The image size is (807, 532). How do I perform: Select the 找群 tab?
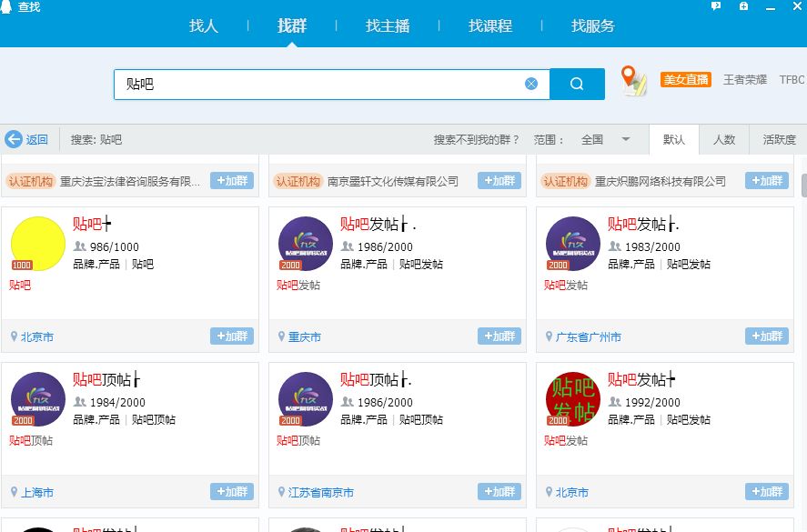point(292,25)
